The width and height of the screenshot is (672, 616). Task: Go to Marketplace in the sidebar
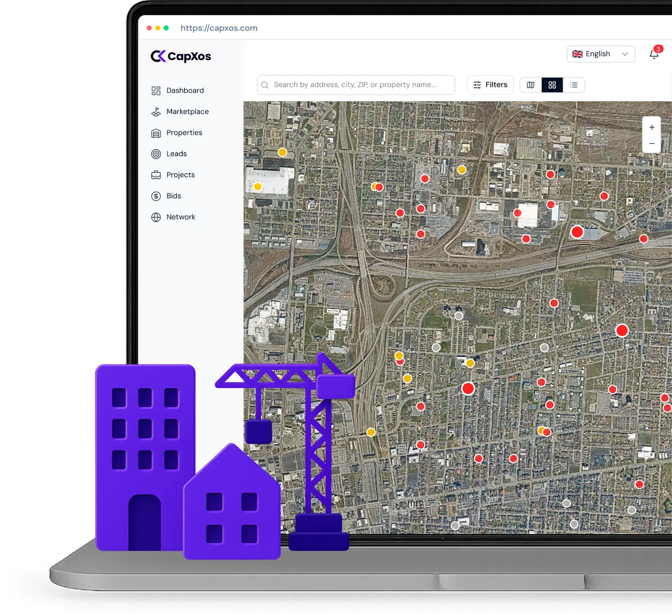tap(180, 112)
